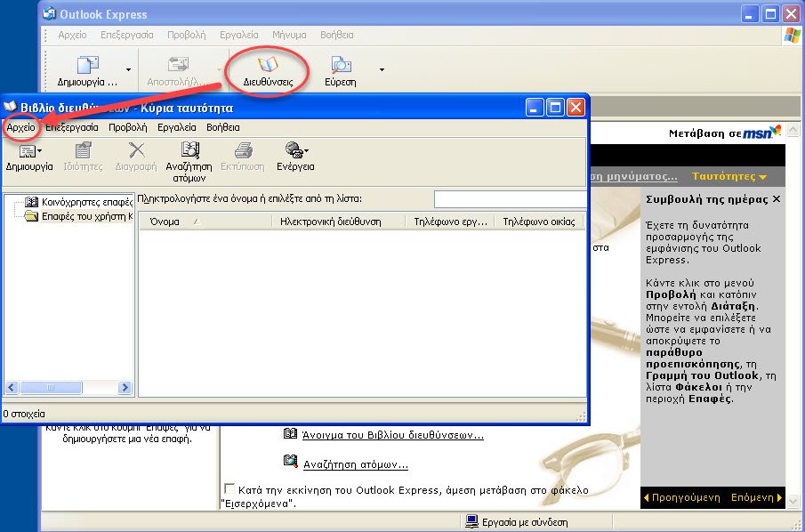Close the address book window
This screenshot has width=805, height=532.
pos(576,108)
